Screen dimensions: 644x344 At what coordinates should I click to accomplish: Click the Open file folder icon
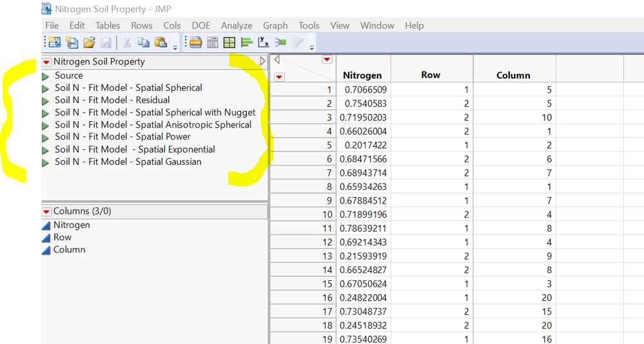tap(89, 43)
